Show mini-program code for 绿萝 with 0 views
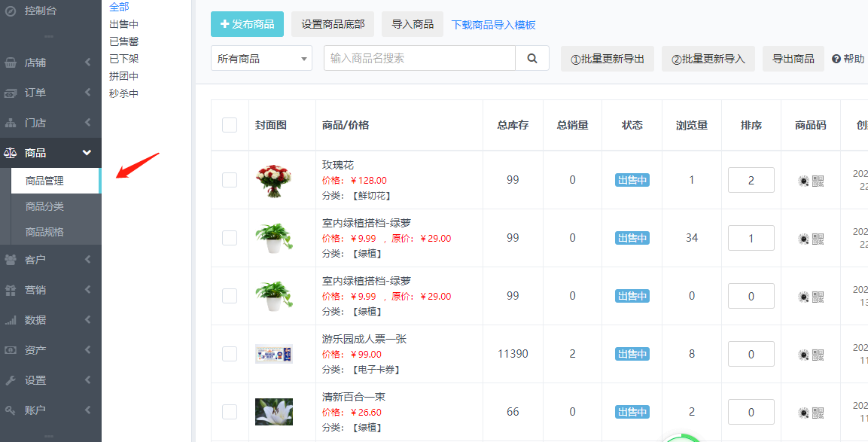Viewport: 868px width, 442px height. [804, 297]
